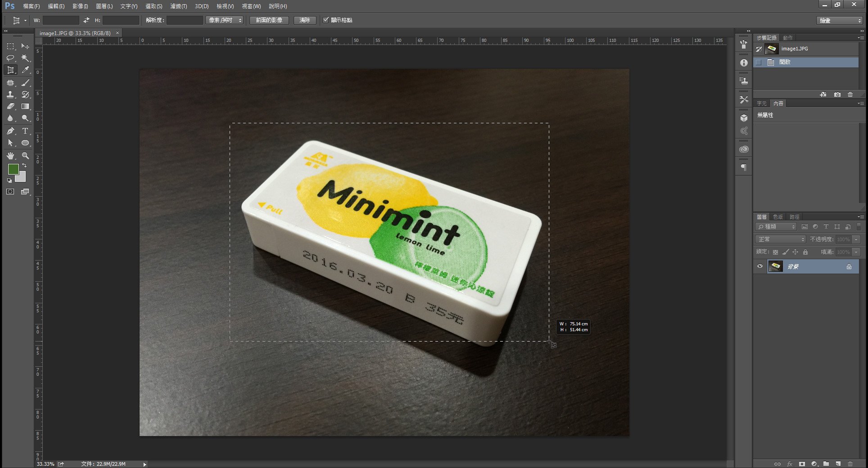868x468 pixels.
Task: Select the Eraser tool
Action: coord(10,106)
